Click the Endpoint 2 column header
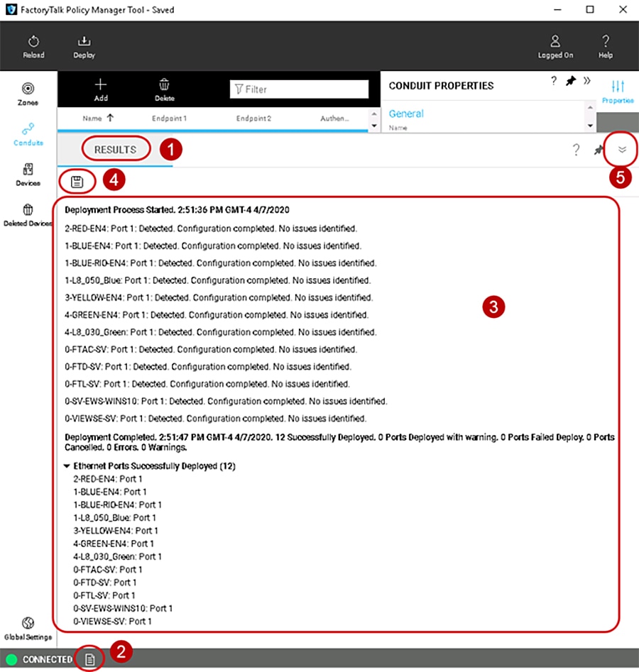Image resolution: width=639 pixels, height=672 pixels. click(253, 119)
